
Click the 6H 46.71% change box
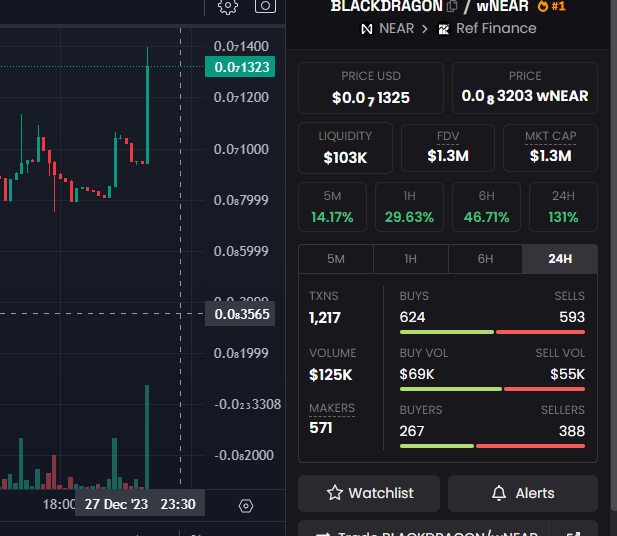click(486, 207)
